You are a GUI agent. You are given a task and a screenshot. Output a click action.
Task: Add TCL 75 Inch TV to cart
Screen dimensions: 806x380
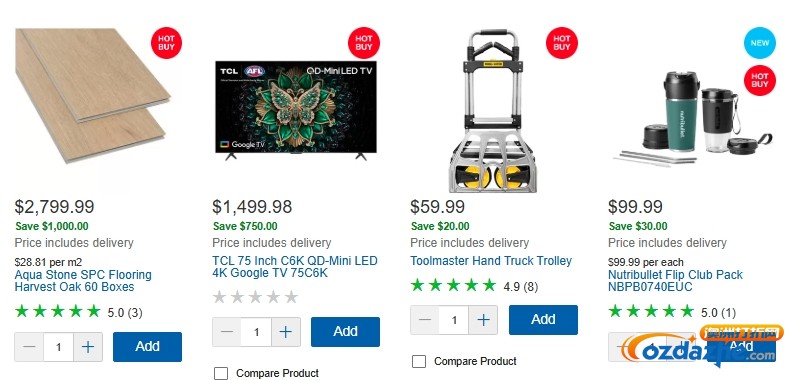coord(345,332)
